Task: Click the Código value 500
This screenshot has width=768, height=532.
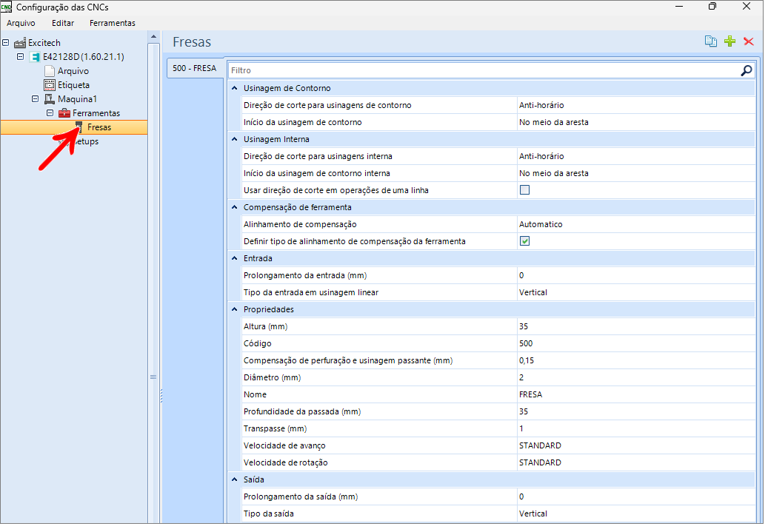Action: pyautogui.click(x=526, y=343)
